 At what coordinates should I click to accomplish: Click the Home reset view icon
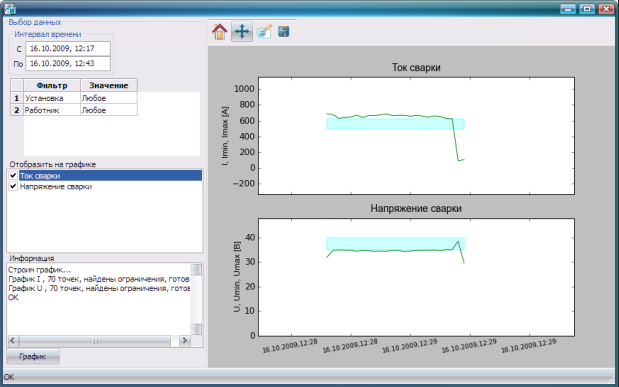219,32
